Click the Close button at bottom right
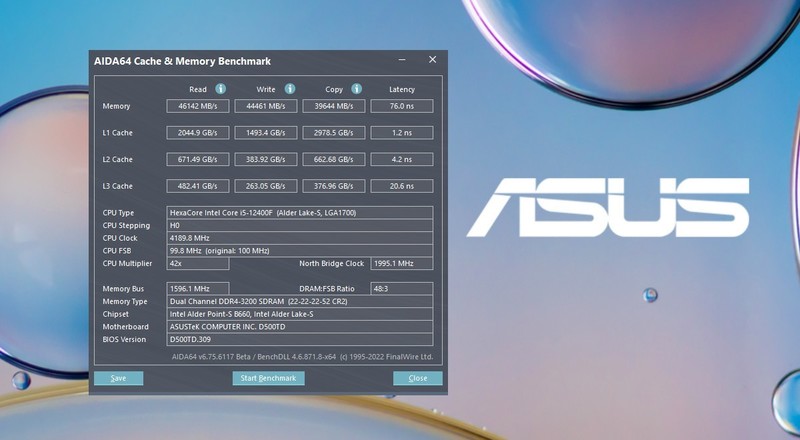This screenshot has height=440, width=800. [417, 378]
